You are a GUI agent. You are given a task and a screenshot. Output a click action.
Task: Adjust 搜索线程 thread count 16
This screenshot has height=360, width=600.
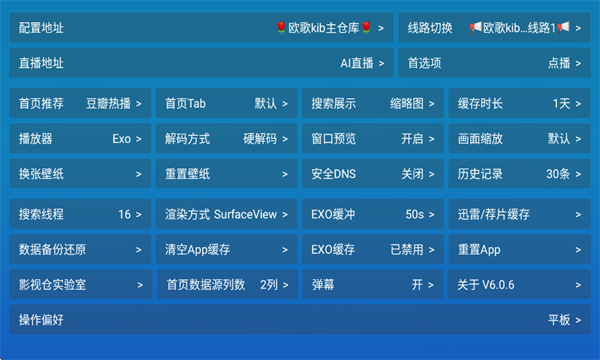click(80, 214)
